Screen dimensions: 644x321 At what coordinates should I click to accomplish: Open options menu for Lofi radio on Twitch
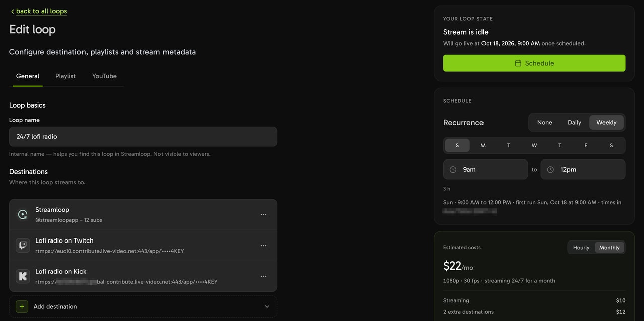[263, 246]
